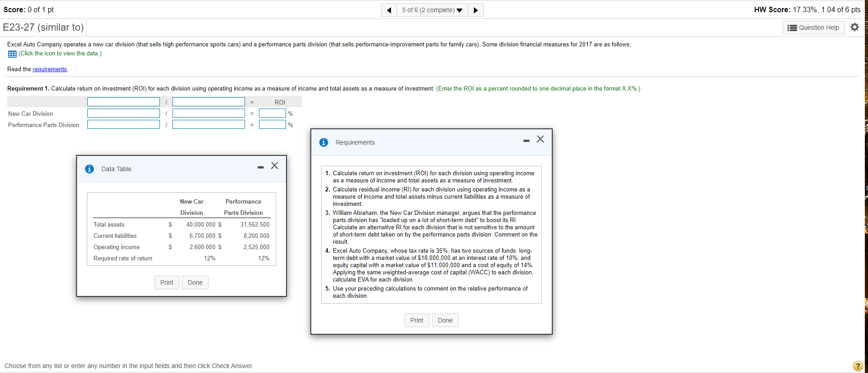Open the question list dropdown '5 of 6'
The height and width of the screenshot is (373, 868).
coord(432,10)
